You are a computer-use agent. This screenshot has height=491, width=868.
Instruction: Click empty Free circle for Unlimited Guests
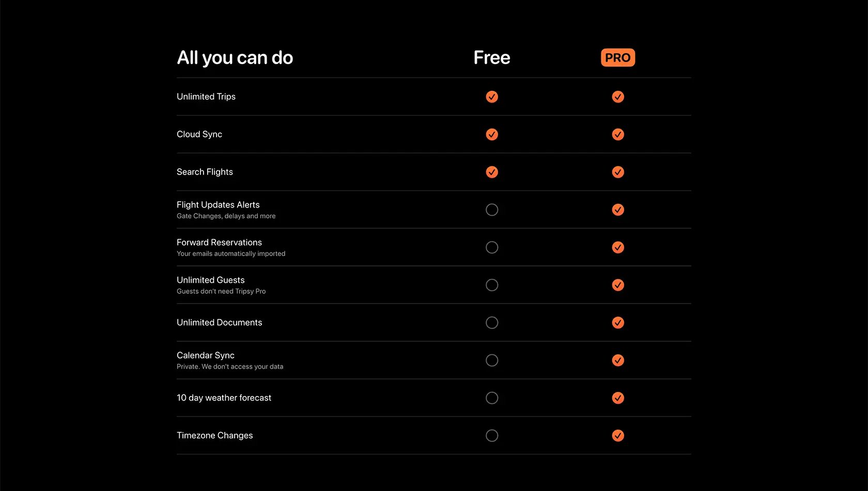point(492,285)
